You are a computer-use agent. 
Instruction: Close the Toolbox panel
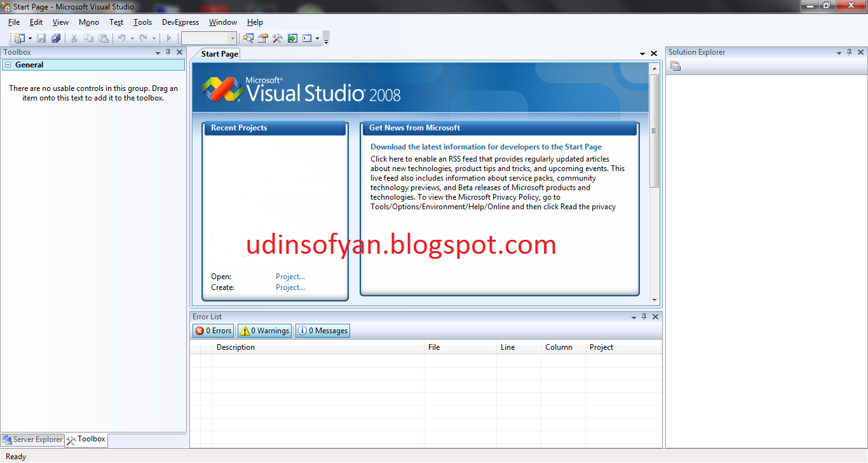[179, 52]
